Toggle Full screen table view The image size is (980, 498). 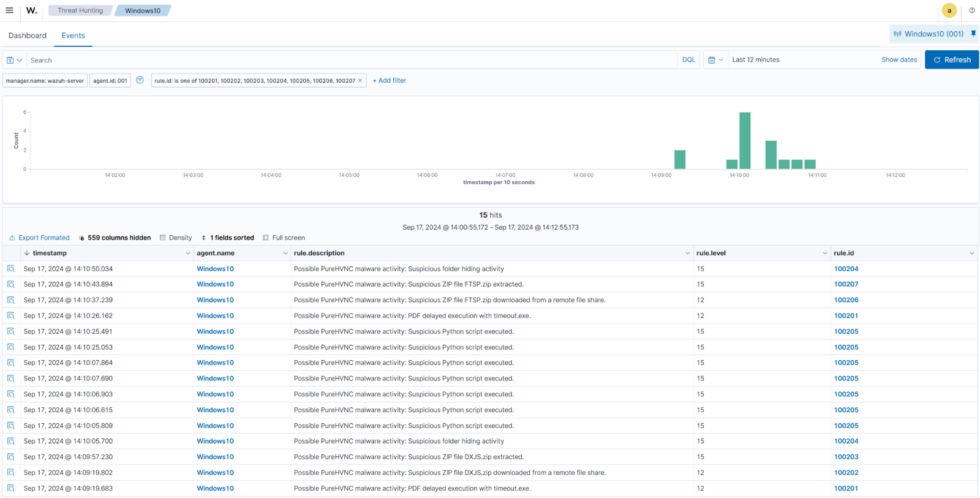[284, 238]
